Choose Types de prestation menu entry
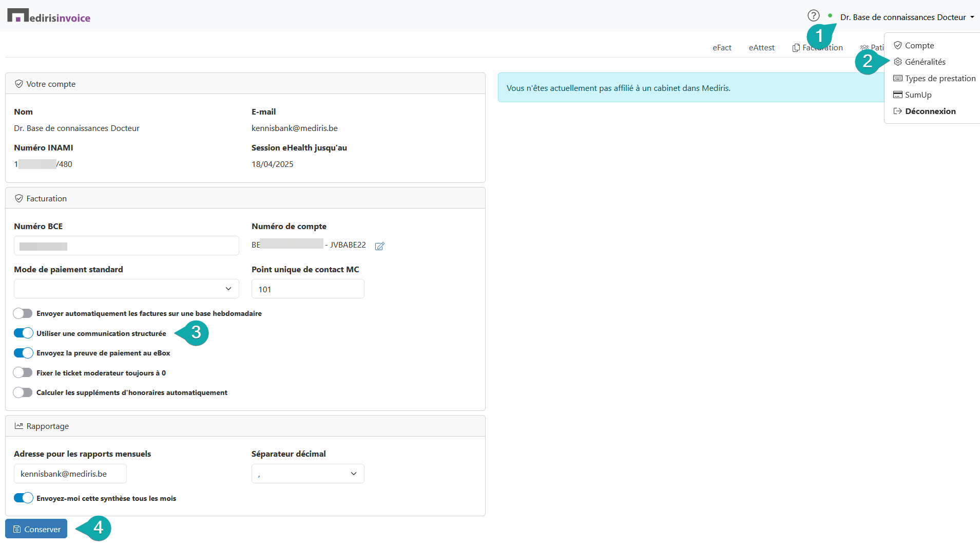The width and height of the screenshot is (980, 545). coord(934,78)
